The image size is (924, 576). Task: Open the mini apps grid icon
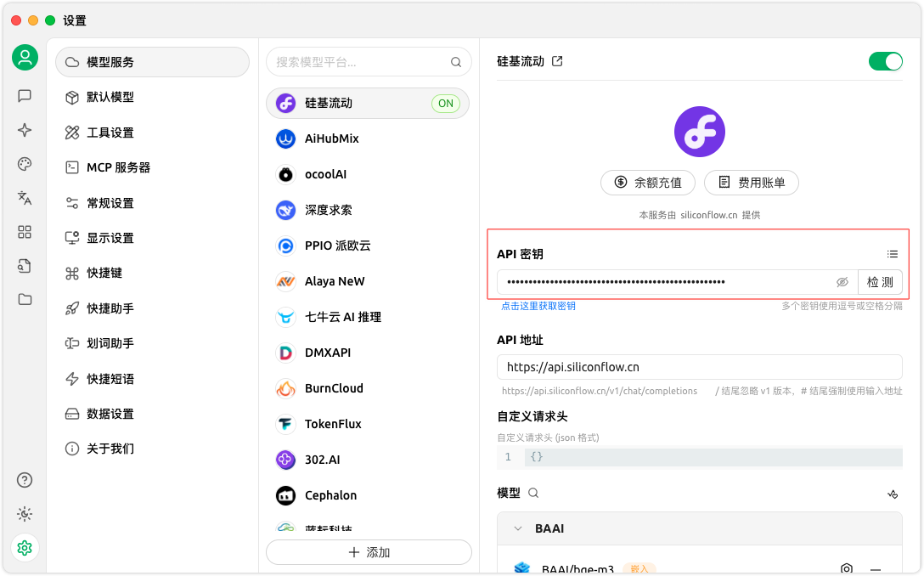point(25,232)
